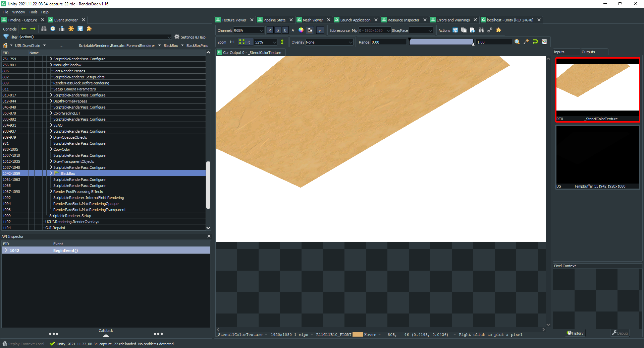Expand the SSAO event tree item
644x348 pixels.
coord(51,125)
